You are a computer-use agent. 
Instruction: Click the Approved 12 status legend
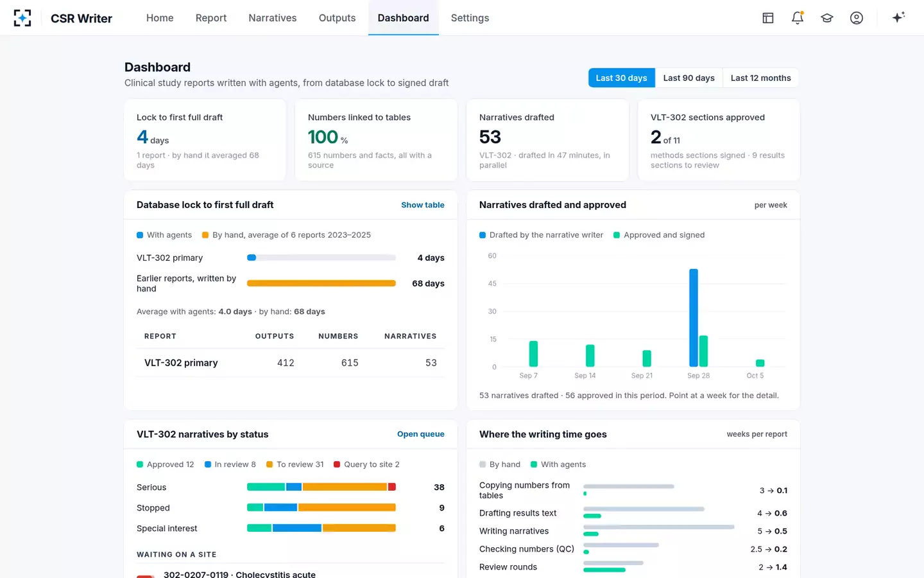pos(165,464)
